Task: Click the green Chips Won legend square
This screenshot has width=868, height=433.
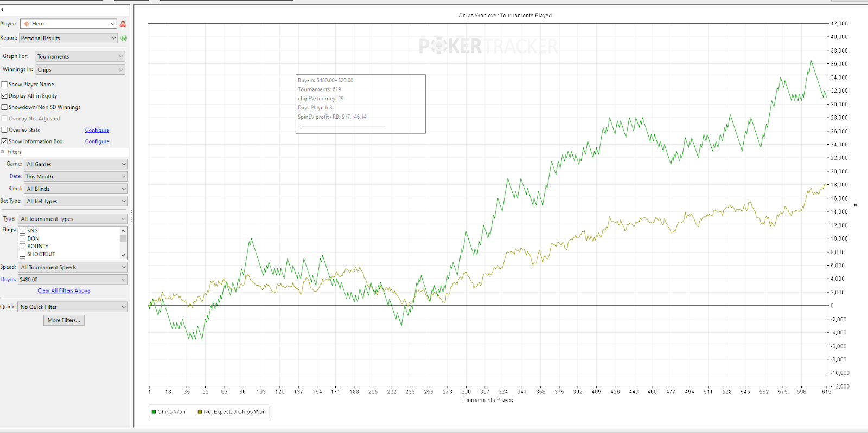Action: click(x=154, y=412)
